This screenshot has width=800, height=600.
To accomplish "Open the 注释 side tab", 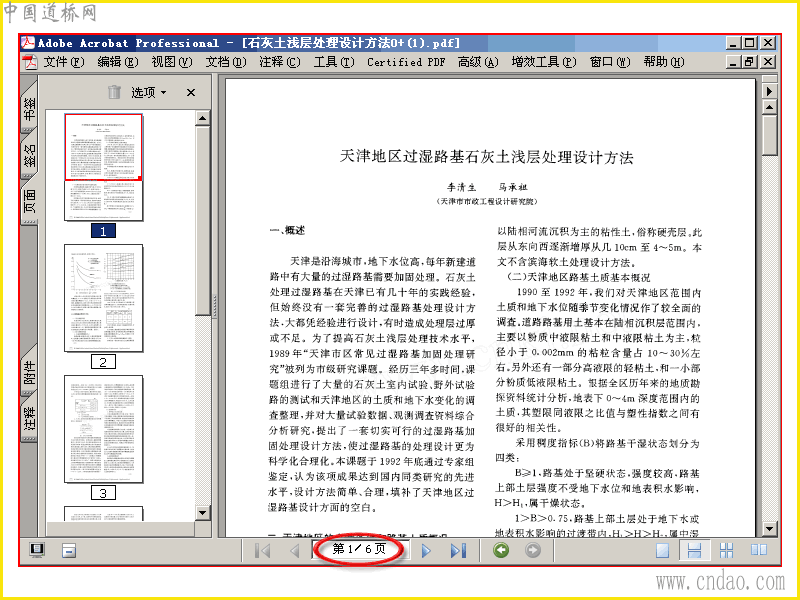I will point(30,418).
